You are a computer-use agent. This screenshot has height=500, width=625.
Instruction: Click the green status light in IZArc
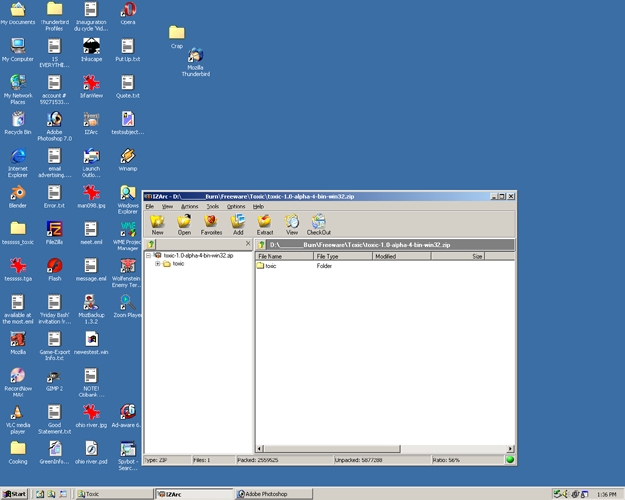[510, 460]
